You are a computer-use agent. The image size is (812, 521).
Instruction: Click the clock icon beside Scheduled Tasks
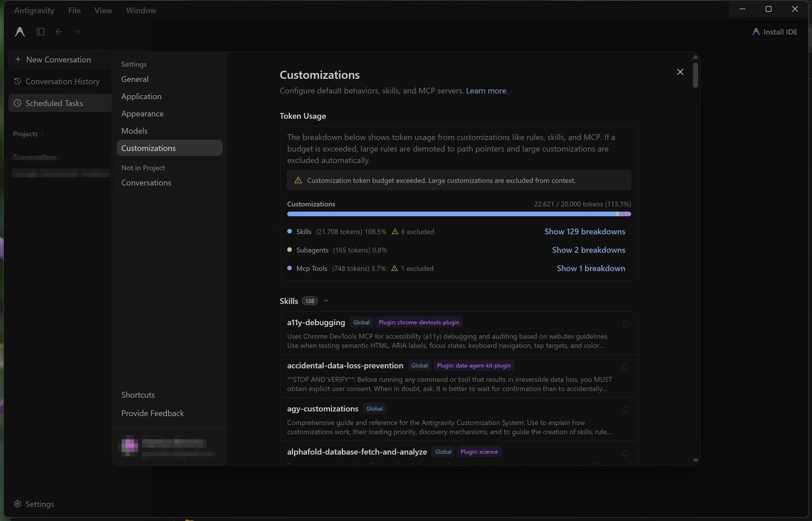click(x=17, y=103)
